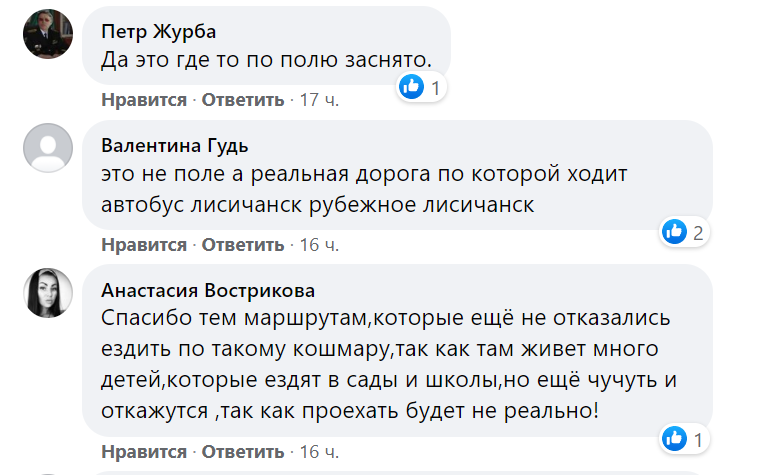This screenshot has height=475, width=775.
Task: Click Ответить under Валентина Гудь's comment
Action: pos(244,245)
